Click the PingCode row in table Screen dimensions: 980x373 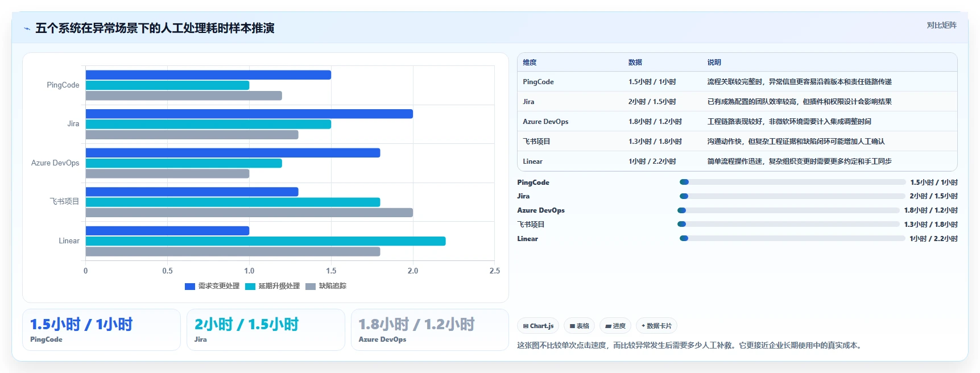[x=737, y=82]
